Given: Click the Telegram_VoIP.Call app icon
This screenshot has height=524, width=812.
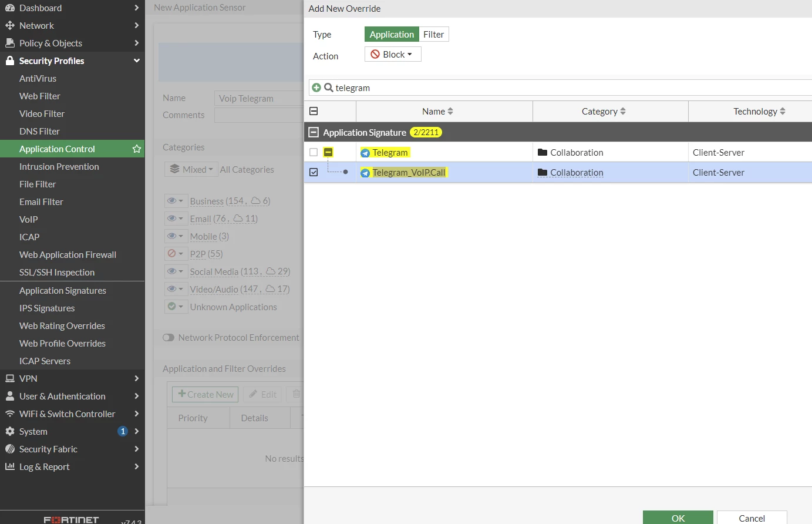Looking at the screenshot, I should click(365, 173).
